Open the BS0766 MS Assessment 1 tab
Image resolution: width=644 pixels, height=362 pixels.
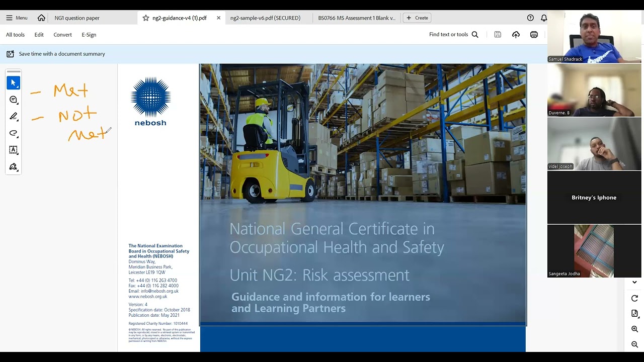point(357,18)
